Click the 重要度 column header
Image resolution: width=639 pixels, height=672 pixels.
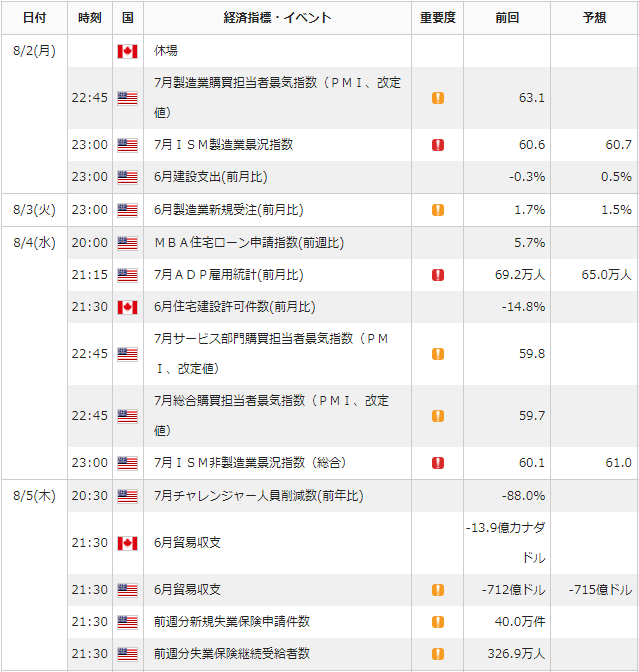[x=438, y=18]
